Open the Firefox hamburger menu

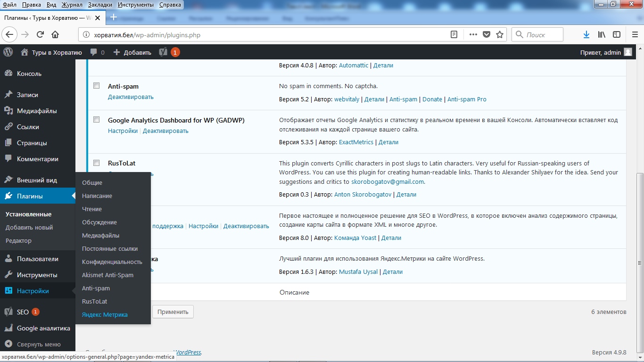click(x=635, y=34)
